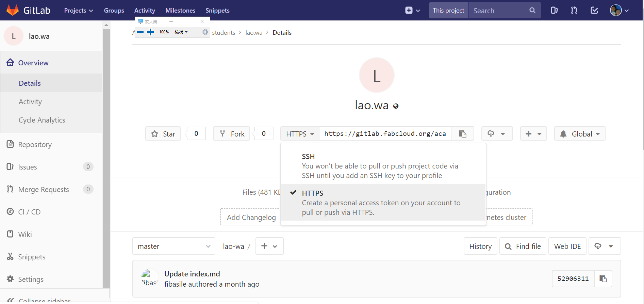The width and height of the screenshot is (644, 304).
Task: Expand the master branch selector
Action: click(174, 246)
